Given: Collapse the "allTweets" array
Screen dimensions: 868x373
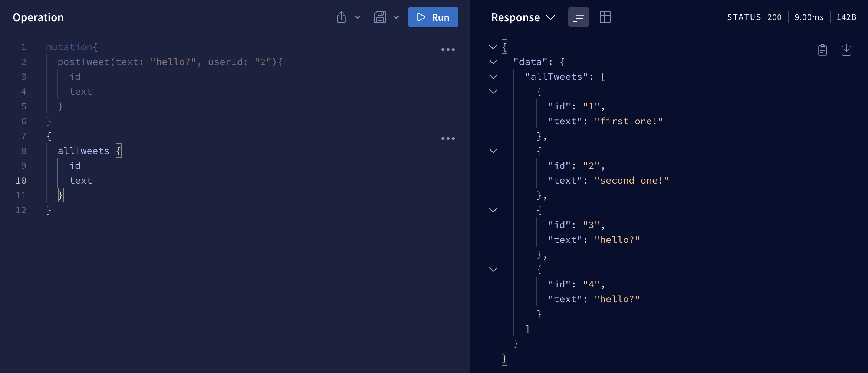Looking at the screenshot, I should [493, 77].
